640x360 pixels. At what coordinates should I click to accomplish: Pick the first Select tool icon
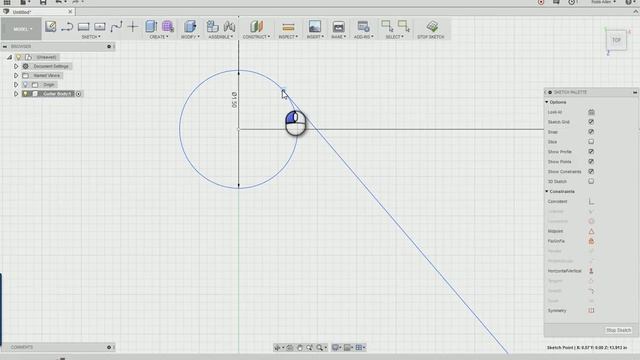pos(387,27)
